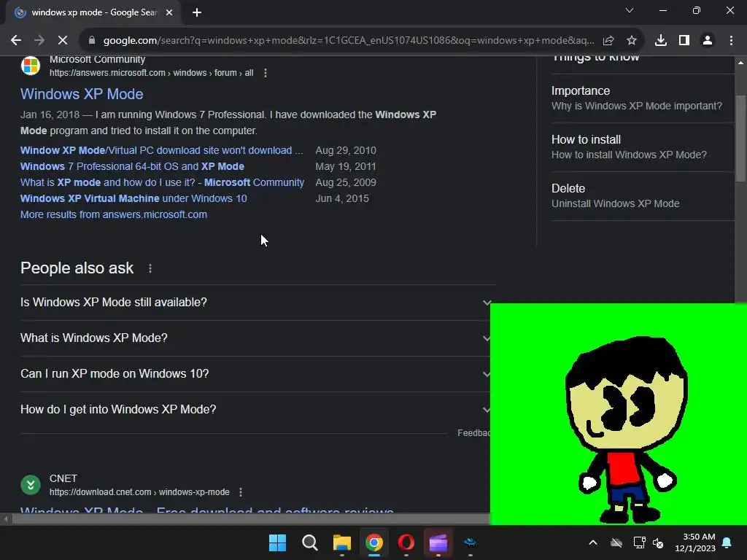Open Opera browser from taskbar
747x560 pixels.
[406, 542]
